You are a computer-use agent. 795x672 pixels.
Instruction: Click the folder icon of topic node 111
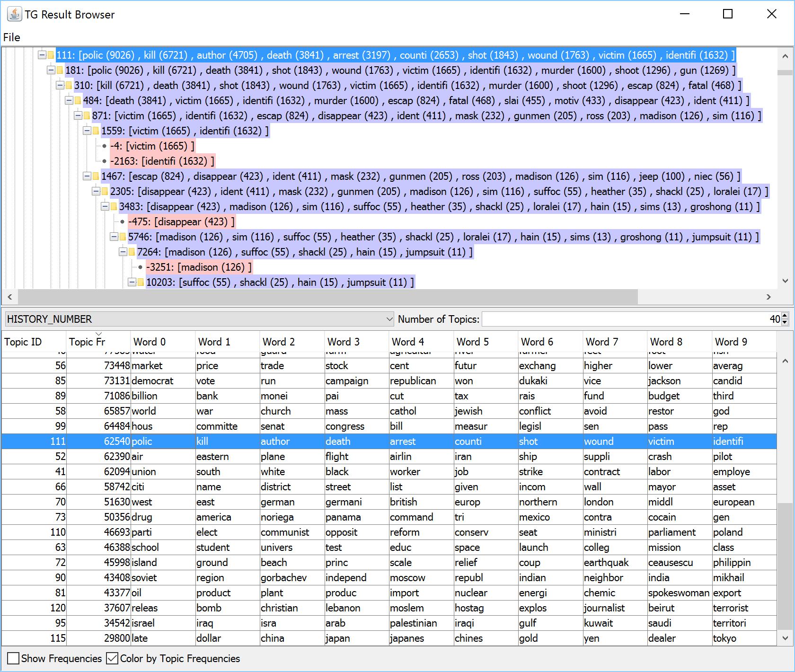click(51, 55)
